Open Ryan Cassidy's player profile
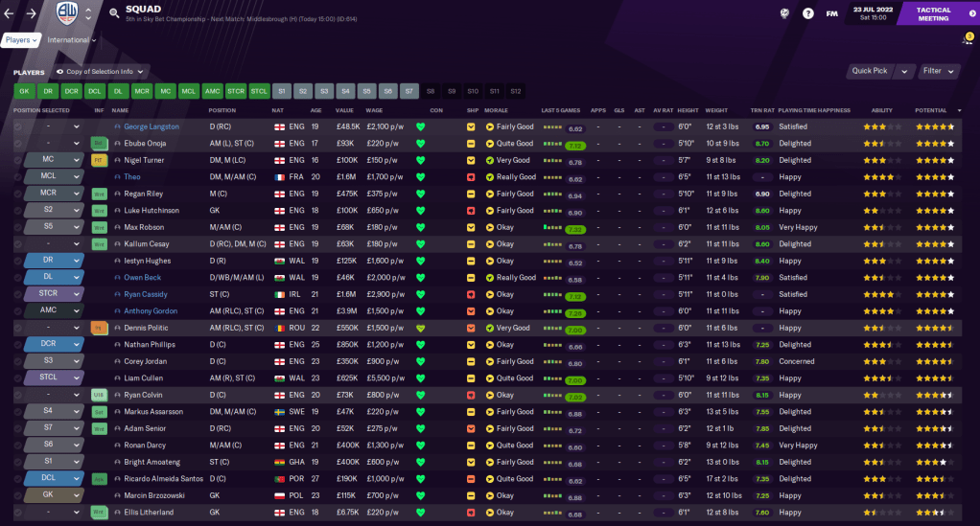The height and width of the screenshot is (526, 980). click(145, 294)
